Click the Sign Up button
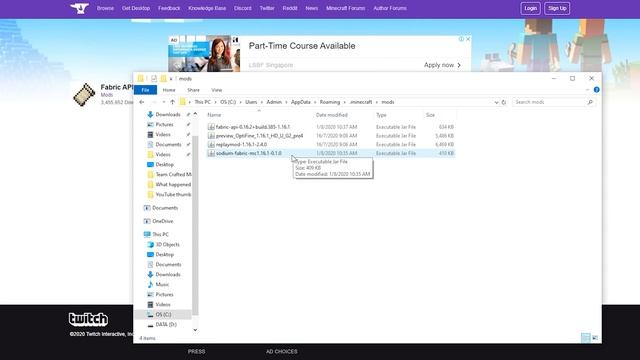The width and height of the screenshot is (640, 360). click(x=557, y=8)
